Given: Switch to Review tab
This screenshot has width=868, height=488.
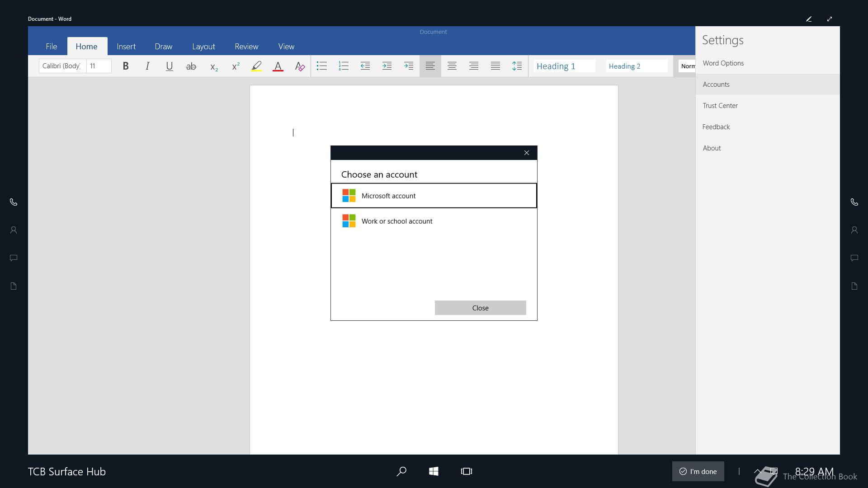Looking at the screenshot, I should point(246,47).
